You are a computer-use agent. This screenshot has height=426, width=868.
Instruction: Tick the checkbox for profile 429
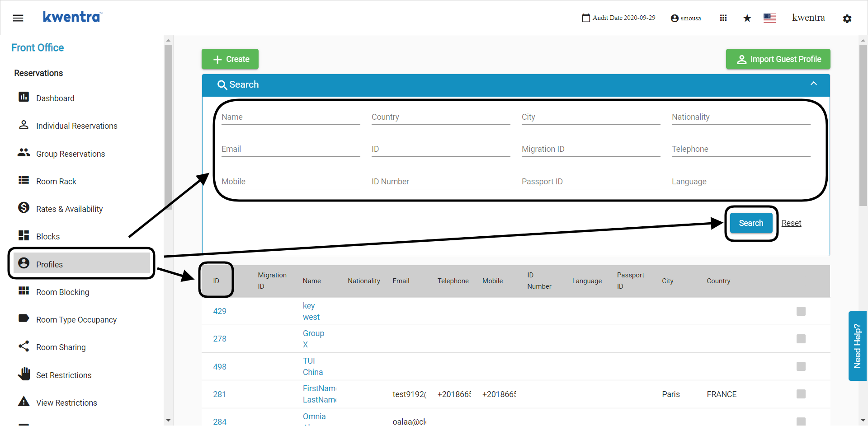(x=801, y=311)
